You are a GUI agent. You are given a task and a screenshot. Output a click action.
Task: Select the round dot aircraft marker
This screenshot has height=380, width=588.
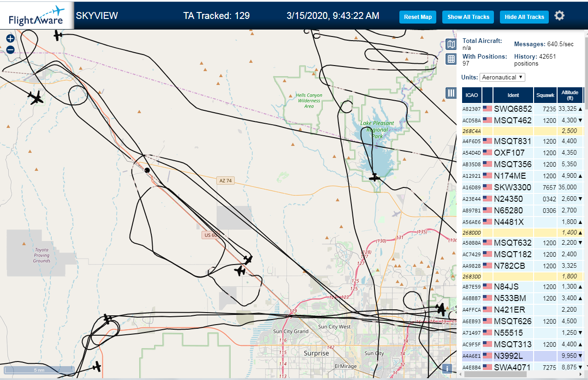point(147,170)
